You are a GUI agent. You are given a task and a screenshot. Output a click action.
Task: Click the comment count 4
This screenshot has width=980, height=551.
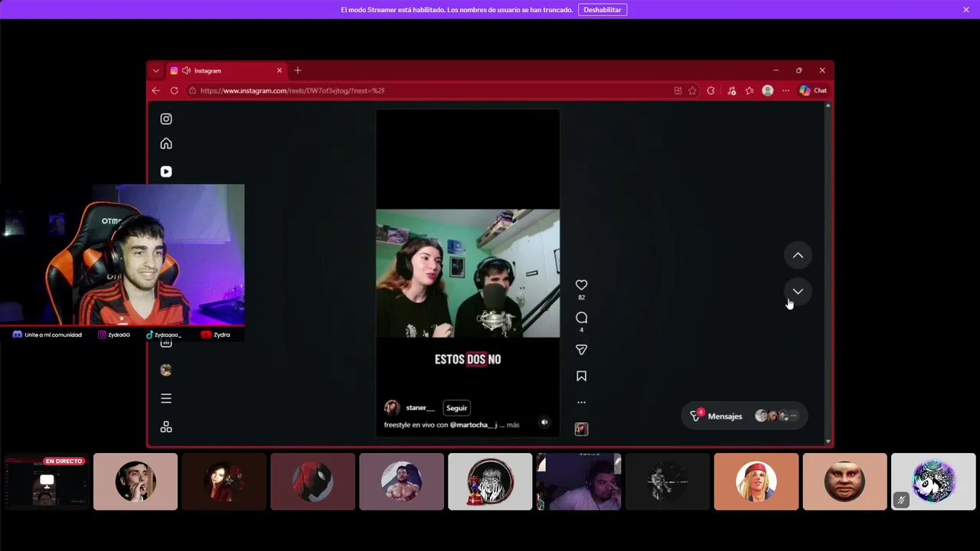point(581,330)
